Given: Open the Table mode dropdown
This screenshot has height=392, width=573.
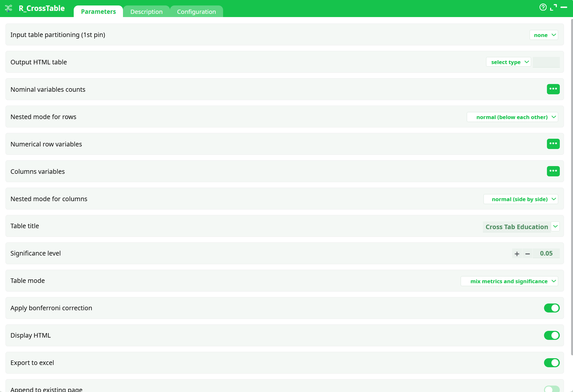Looking at the screenshot, I should point(509,281).
